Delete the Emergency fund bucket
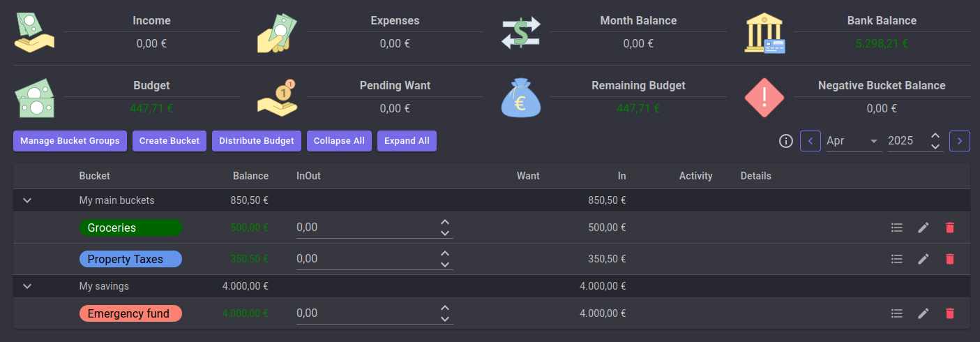 point(949,313)
